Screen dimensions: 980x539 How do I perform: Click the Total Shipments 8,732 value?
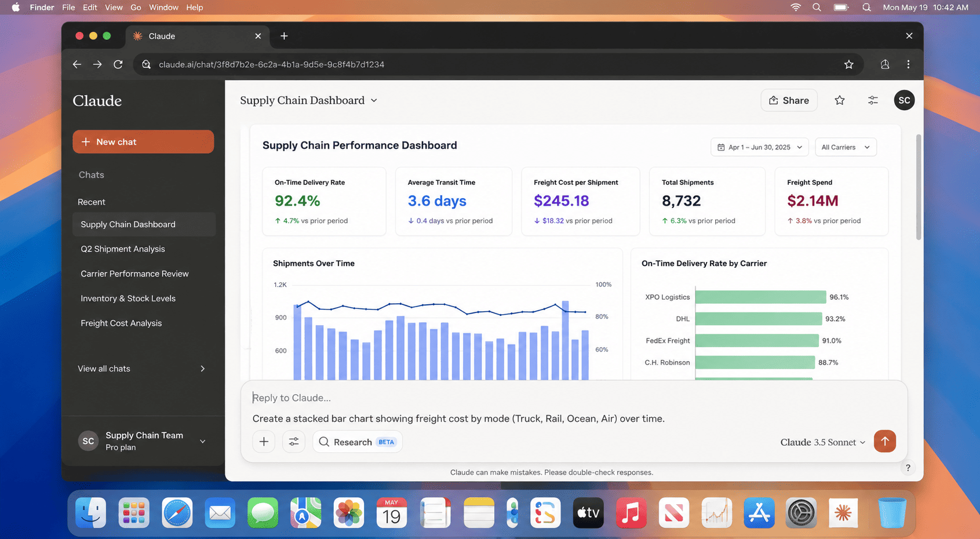pyautogui.click(x=681, y=201)
